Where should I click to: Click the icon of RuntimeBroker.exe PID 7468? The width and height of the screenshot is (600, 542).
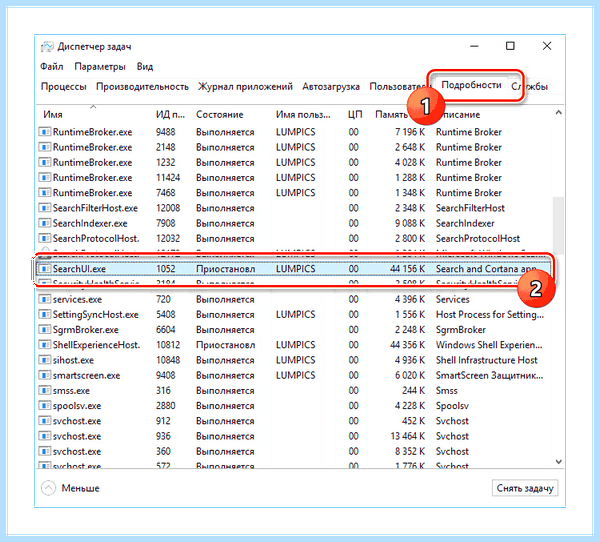point(44,193)
